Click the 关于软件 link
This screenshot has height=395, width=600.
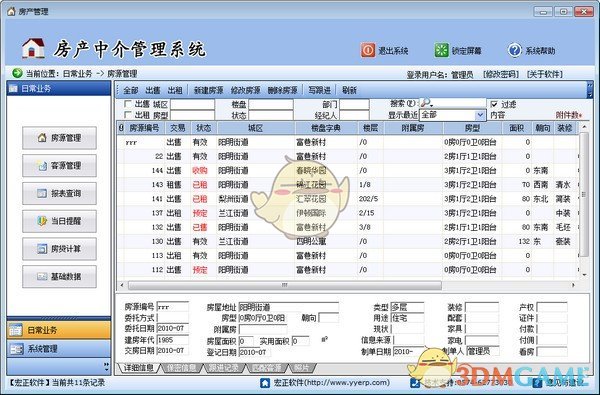click(x=544, y=74)
